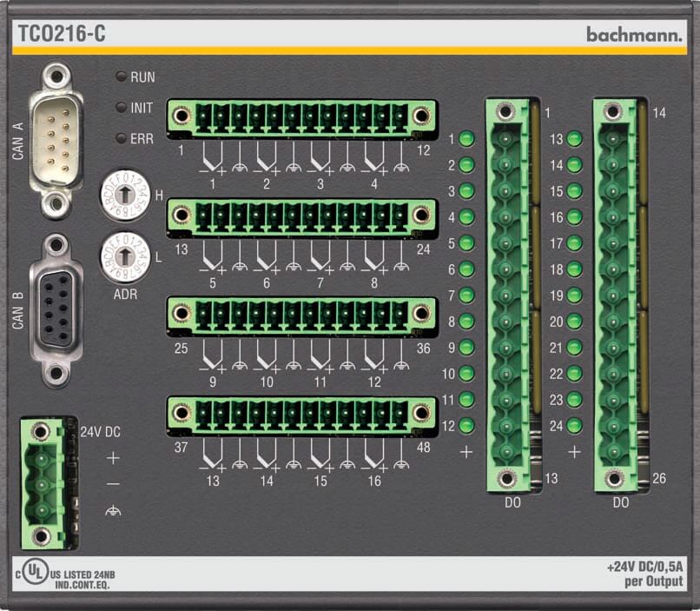The height and width of the screenshot is (611, 700).
Task: Click green output LED number 13
Action: [x=575, y=139]
